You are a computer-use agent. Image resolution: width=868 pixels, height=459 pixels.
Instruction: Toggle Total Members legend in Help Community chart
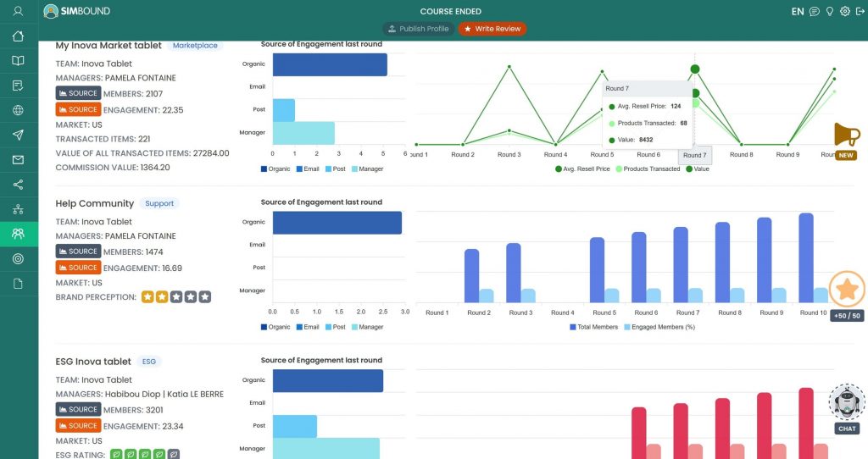pyautogui.click(x=593, y=326)
